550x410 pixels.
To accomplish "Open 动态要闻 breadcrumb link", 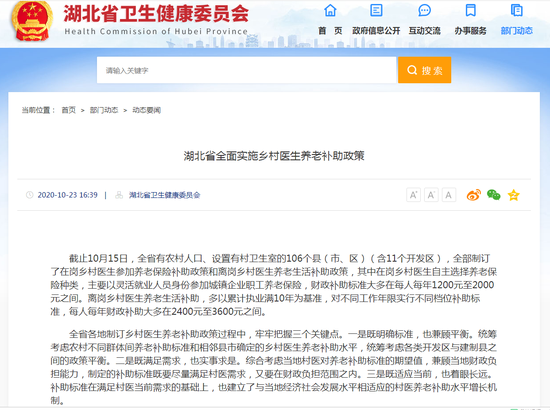I will (x=146, y=110).
